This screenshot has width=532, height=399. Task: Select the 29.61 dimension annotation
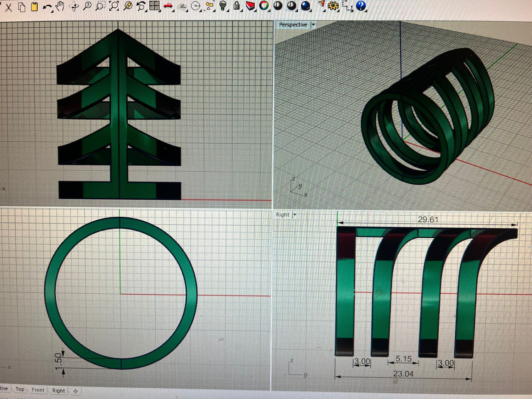point(428,220)
